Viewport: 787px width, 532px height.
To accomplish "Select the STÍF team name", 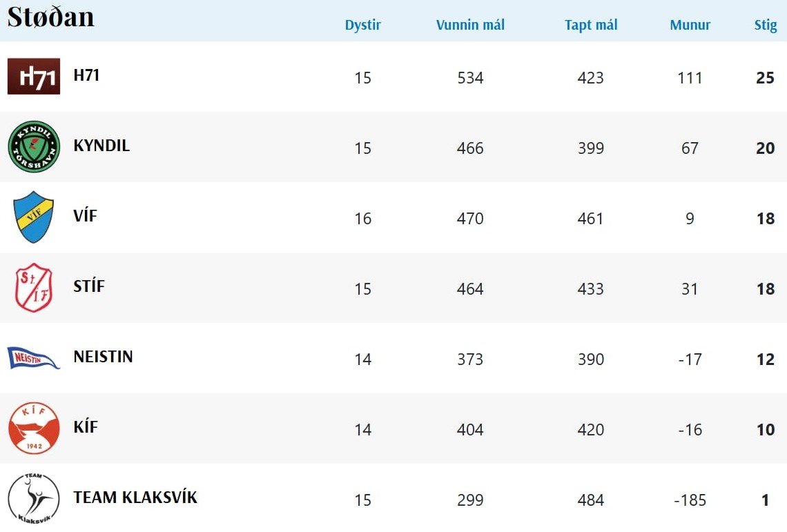I will tap(89, 286).
